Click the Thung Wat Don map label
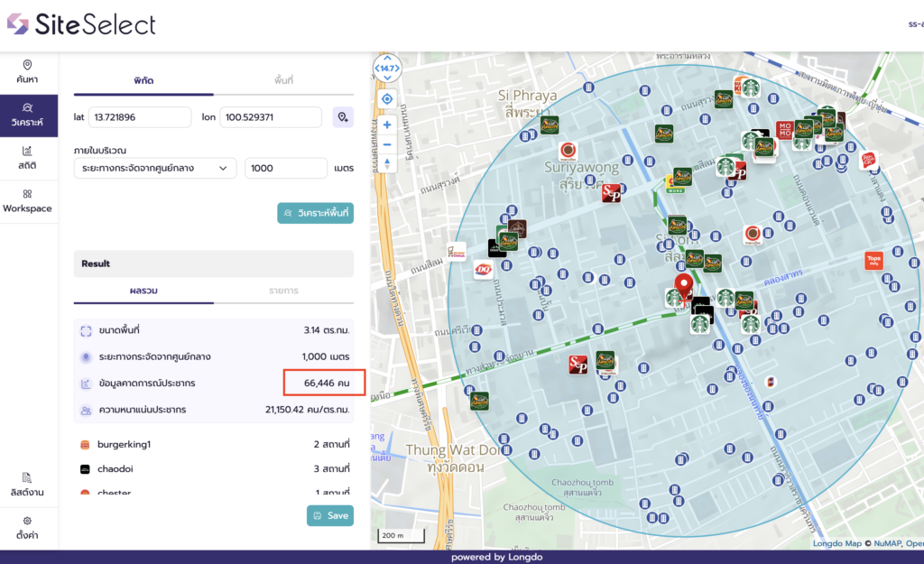The height and width of the screenshot is (564, 924). (455, 458)
